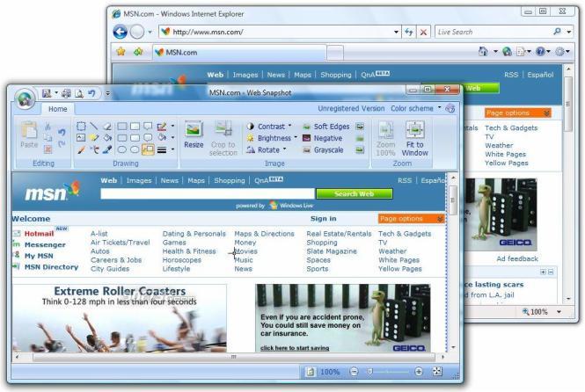Click the zoom slider handle in status bar
The width and height of the screenshot is (585, 392).
(x=369, y=372)
